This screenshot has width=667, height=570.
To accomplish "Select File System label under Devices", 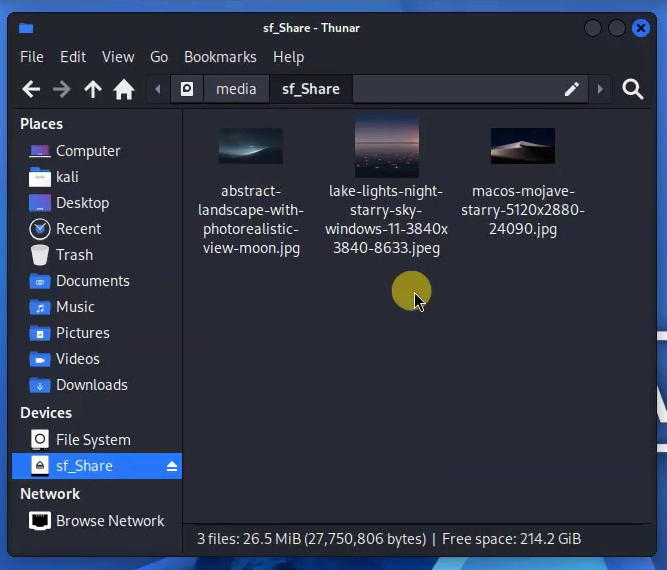I will tap(93, 440).
